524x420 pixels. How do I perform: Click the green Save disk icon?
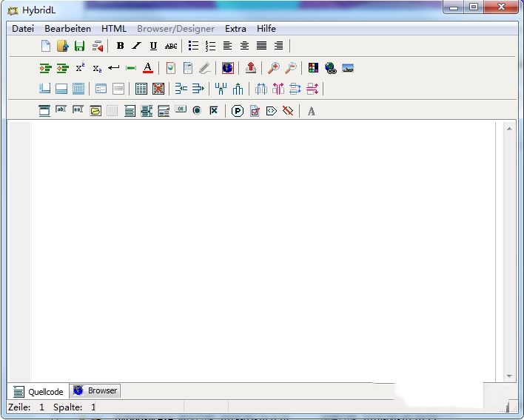[x=80, y=46]
